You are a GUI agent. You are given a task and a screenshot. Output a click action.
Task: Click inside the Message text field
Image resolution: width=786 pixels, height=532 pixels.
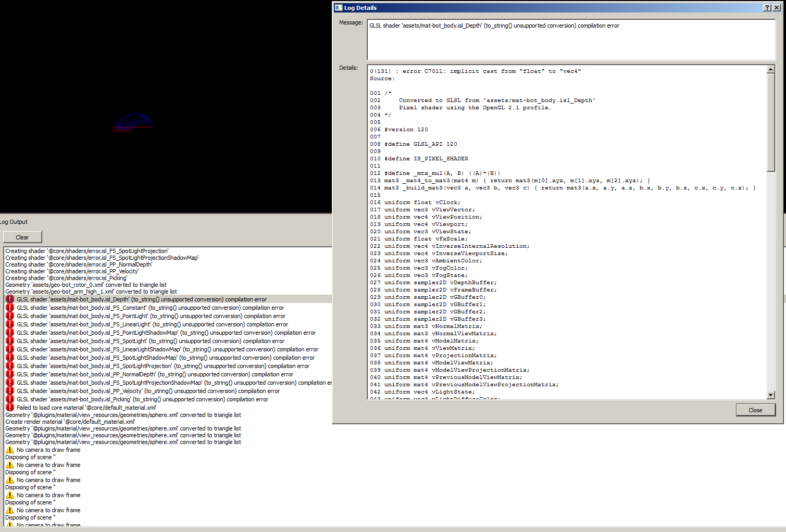pyautogui.click(x=571, y=40)
